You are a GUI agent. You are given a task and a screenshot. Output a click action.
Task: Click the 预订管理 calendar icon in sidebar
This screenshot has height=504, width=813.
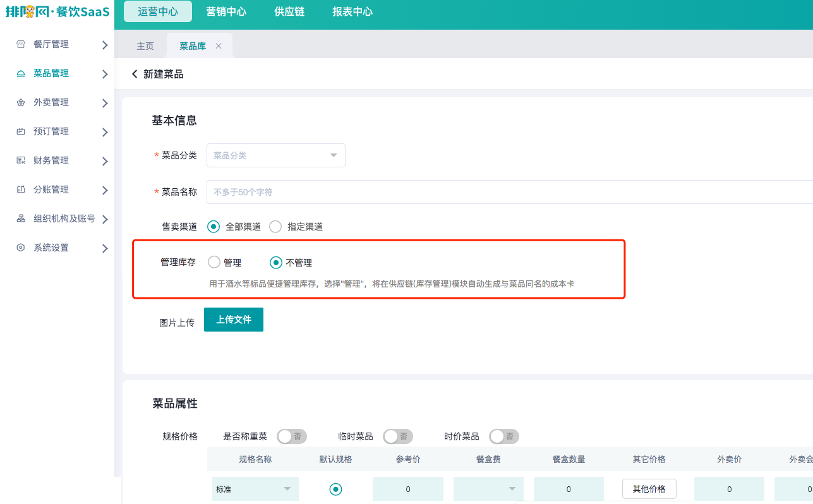tap(21, 131)
